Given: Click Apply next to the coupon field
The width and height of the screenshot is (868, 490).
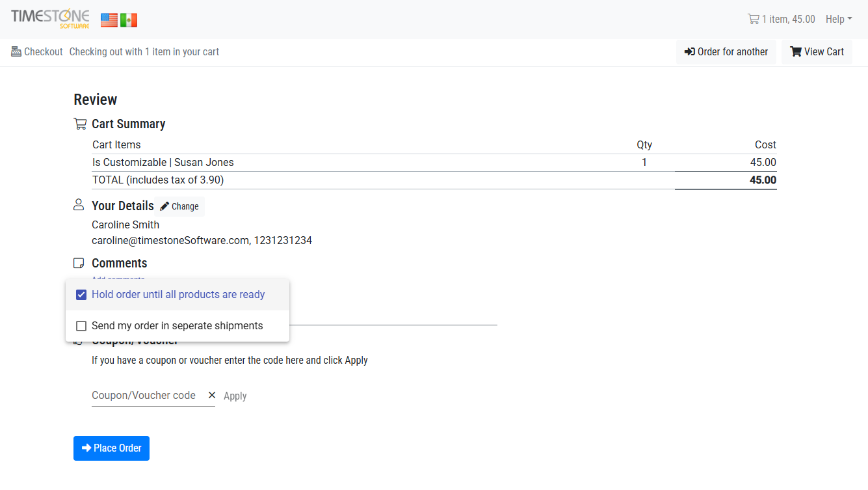Looking at the screenshot, I should 235,395.
